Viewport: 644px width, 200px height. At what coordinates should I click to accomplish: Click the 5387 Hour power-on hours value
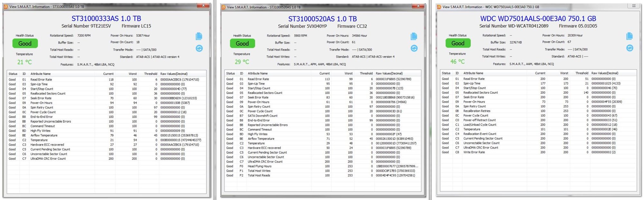tap(143, 35)
